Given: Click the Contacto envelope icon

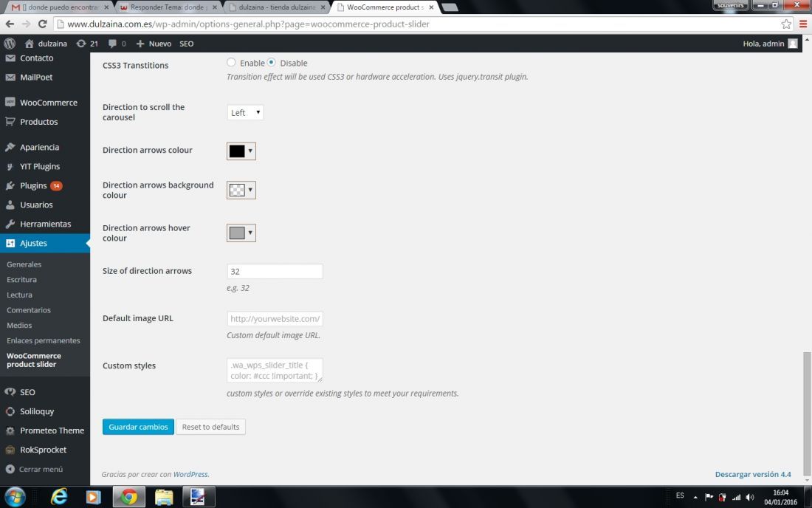Looking at the screenshot, I should (x=10, y=58).
